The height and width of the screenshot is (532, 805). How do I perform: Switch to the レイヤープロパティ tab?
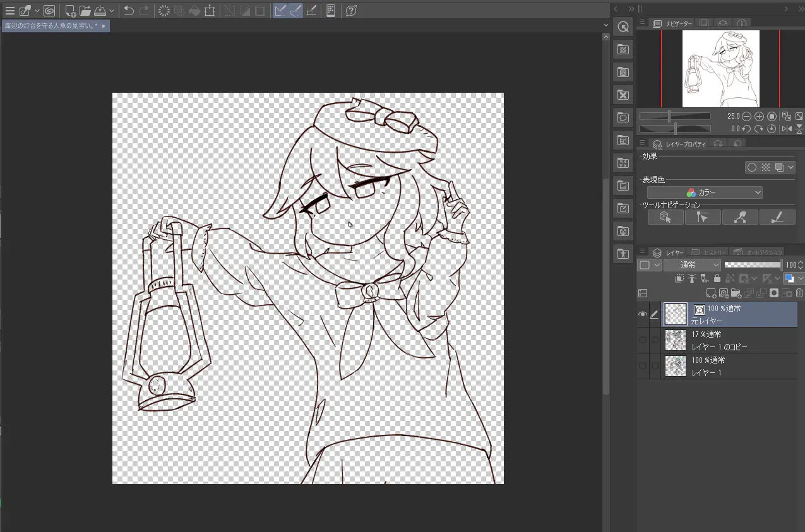coord(680,144)
